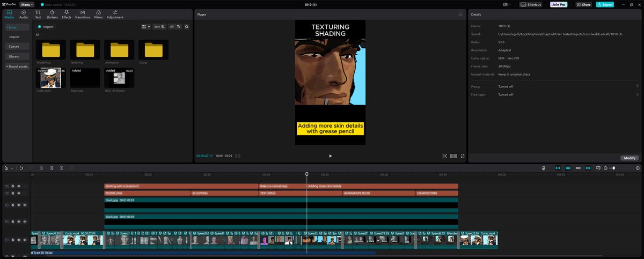Image resolution: width=644 pixels, height=259 pixels.
Task: Select the SCULPTING text clip
Action: tap(224, 193)
